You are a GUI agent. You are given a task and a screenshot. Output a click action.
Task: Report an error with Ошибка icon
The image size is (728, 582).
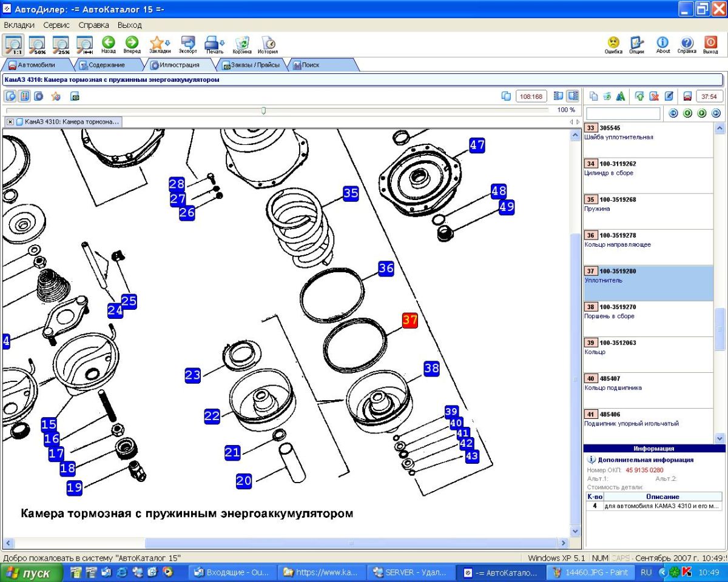[613, 44]
